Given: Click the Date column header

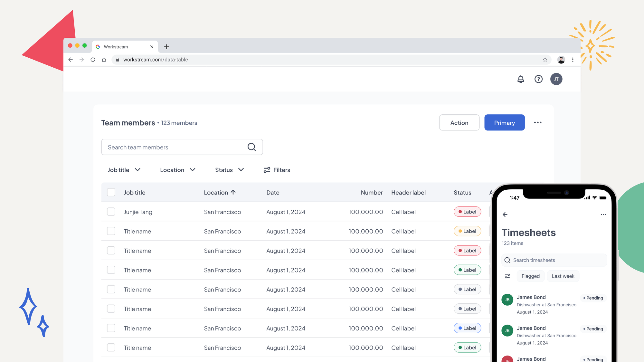Looking at the screenshot, I should 273,193.
